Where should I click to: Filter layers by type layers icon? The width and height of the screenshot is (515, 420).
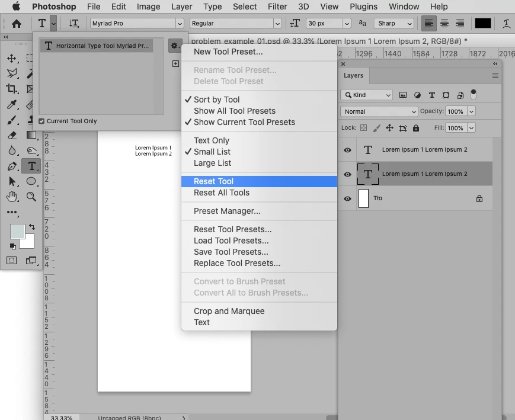pyautogui.click(x=431, y=95)
